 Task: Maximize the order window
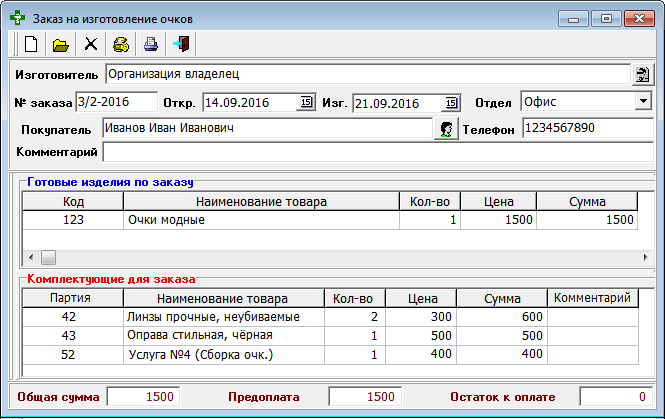pos(606,19)
